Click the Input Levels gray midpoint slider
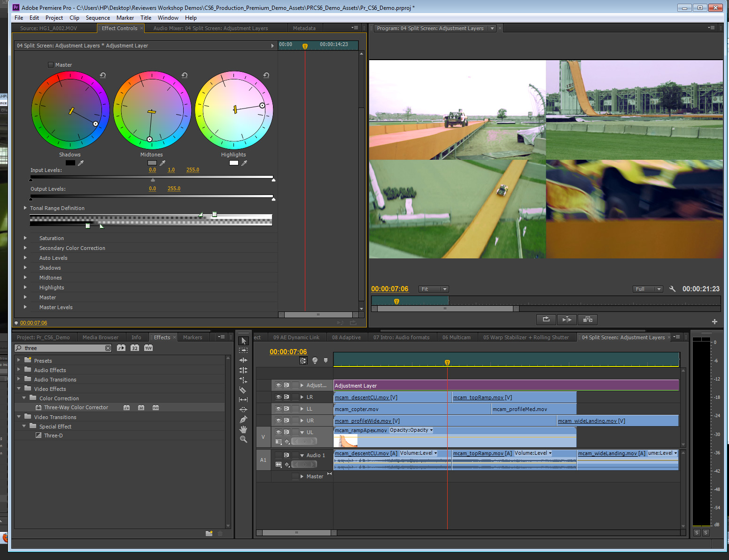 click(x=153, y=180)
